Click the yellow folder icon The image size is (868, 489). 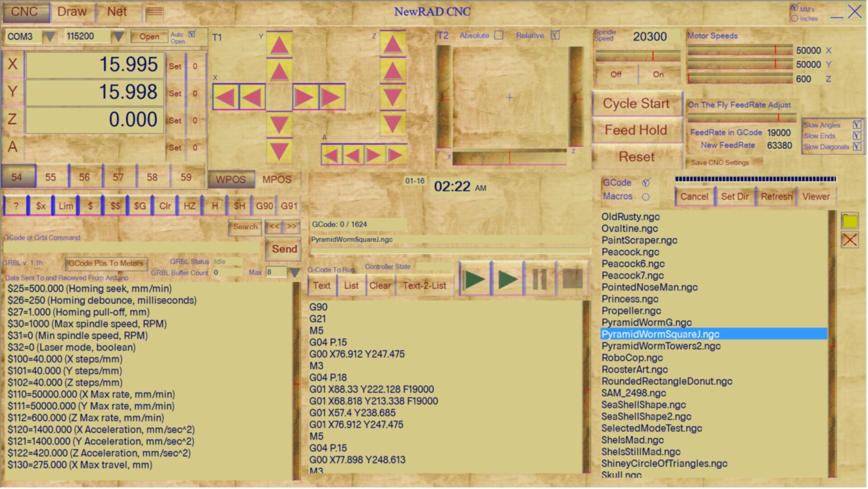(x=850, y=221)
